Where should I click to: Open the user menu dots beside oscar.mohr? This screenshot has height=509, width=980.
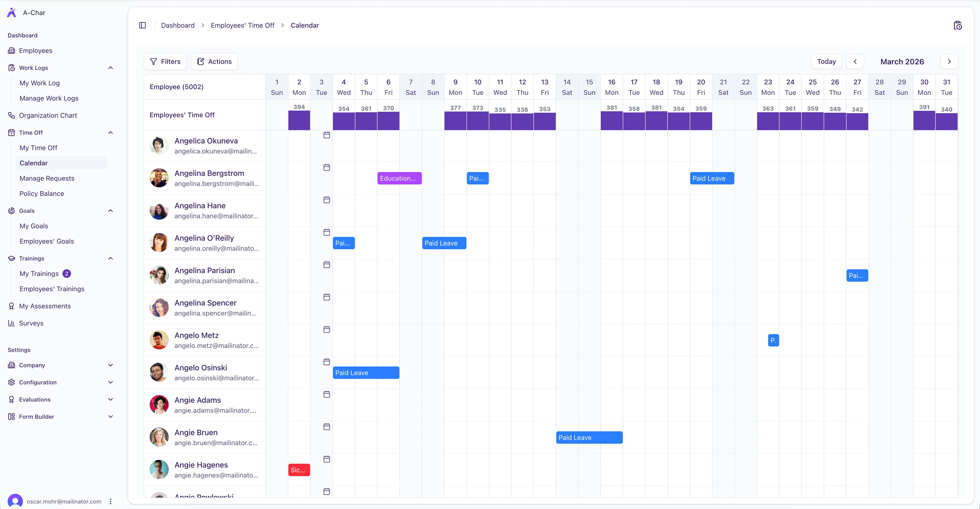(111, 501)
